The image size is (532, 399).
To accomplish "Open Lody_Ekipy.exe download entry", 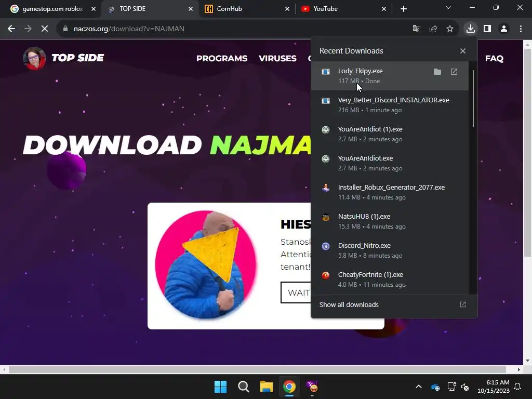I will point(390,76).
